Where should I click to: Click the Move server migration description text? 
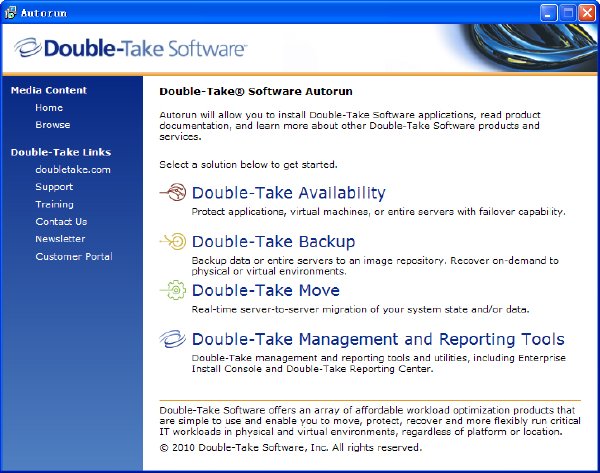coord(360,309)
